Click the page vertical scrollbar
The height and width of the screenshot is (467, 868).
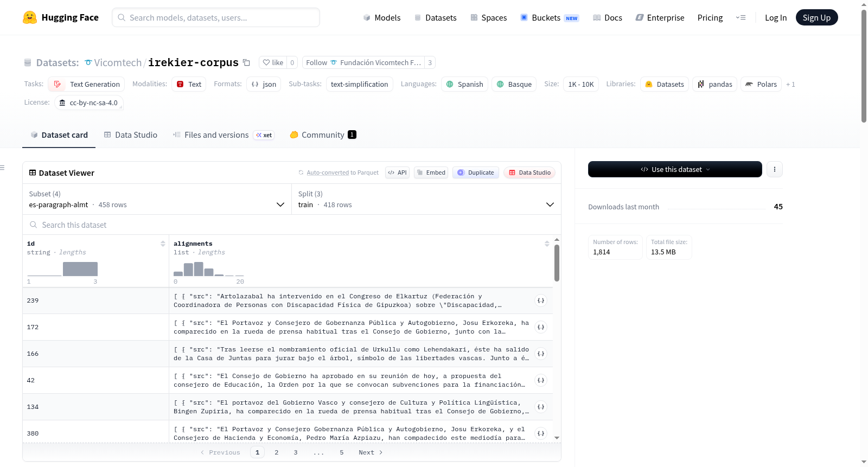tap(864, 65)
